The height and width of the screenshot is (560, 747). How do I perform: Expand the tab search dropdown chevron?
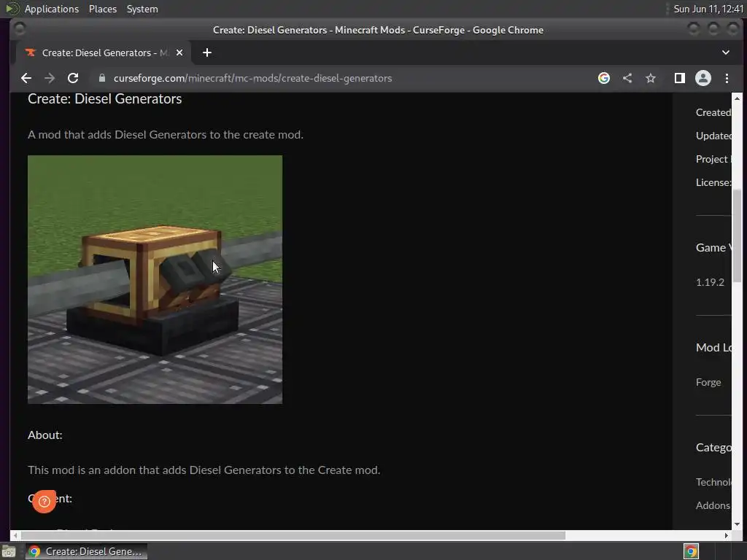[x=726, y=52]
